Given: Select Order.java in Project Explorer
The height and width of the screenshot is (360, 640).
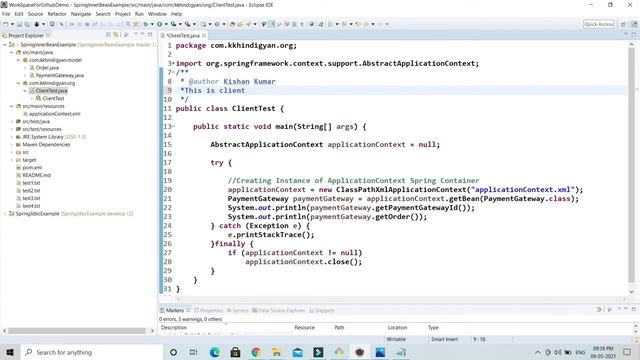Looking at the screenshot, I should (47, 68).
